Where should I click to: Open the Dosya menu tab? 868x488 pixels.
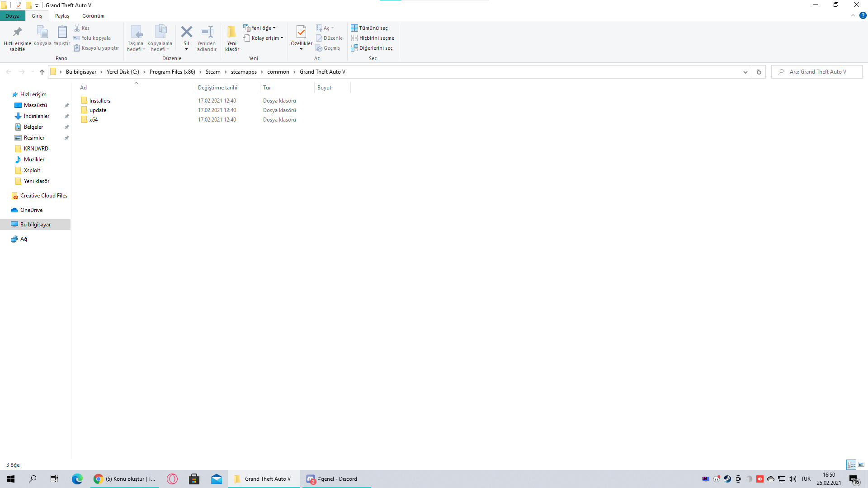pyautogui.click(x=12, y=16)
